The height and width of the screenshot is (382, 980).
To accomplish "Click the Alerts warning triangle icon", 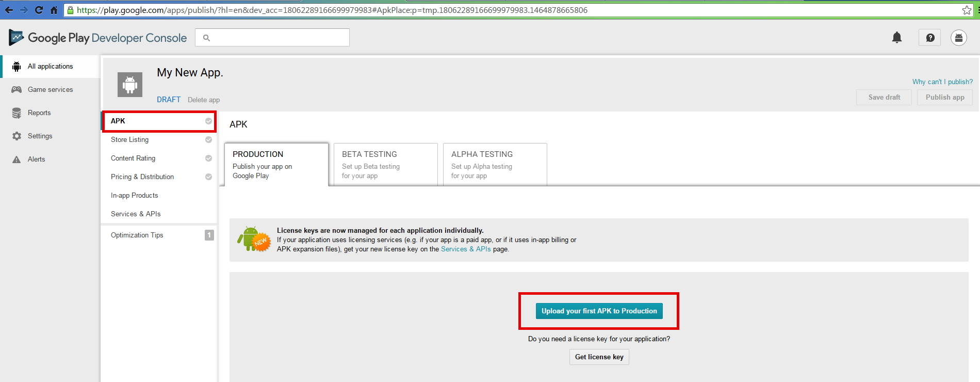I will point(17,160).
